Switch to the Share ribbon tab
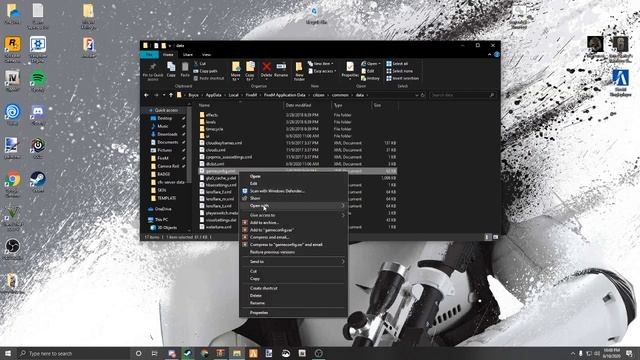 pos(188,54)
